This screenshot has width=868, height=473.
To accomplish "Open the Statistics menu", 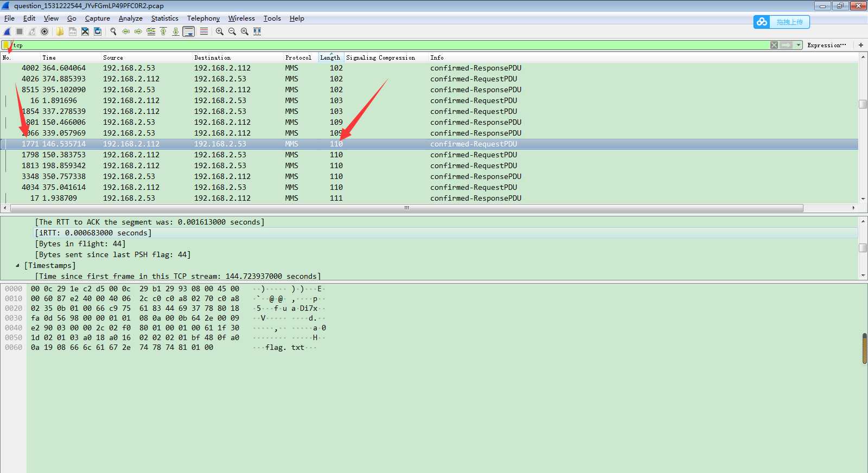I will point(165,18).
